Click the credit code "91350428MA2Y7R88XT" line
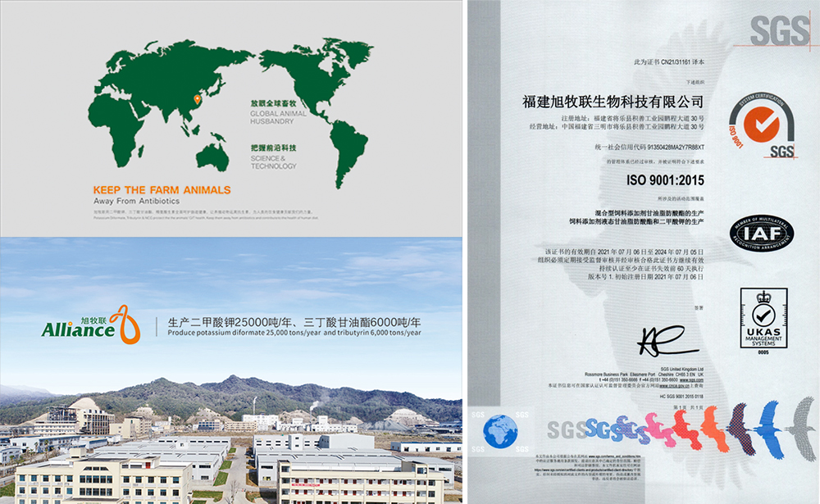 (649, 148)
